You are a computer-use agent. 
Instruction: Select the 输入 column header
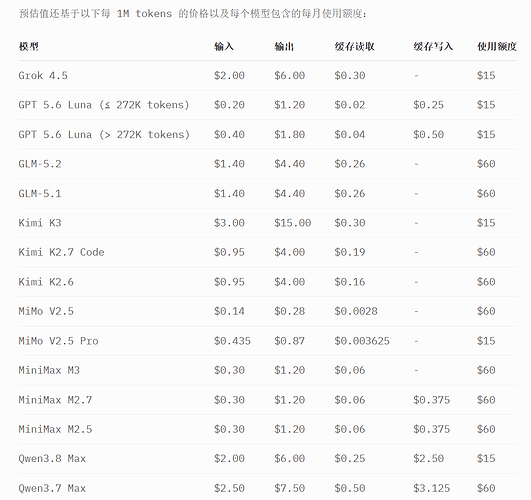[x=224, y=46]
